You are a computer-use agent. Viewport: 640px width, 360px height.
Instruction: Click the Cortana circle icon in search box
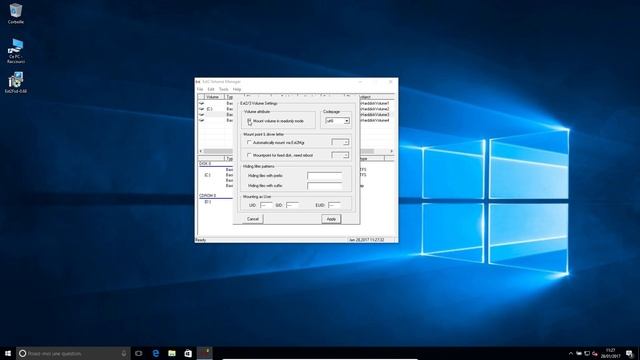tap(22, 353)
